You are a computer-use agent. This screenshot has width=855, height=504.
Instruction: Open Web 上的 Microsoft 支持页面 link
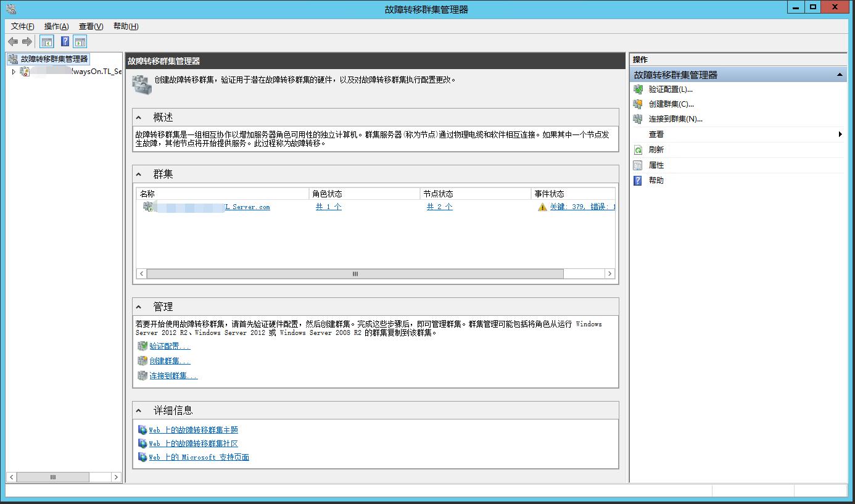pos(199,457)
